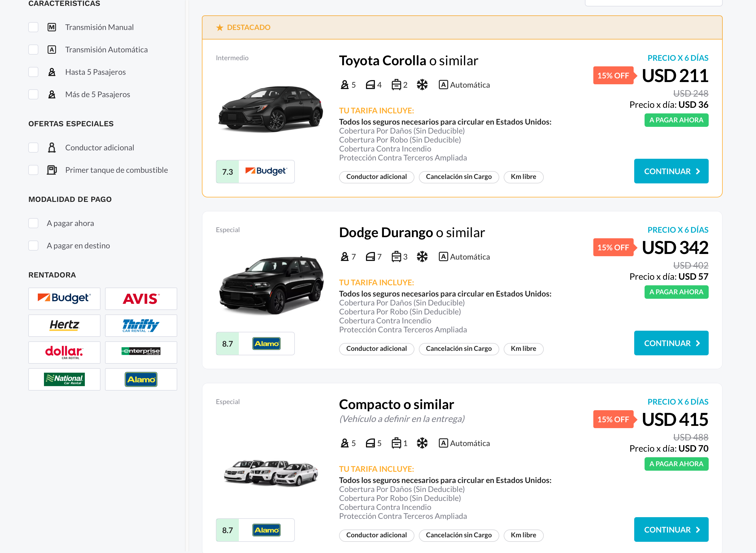Screen dimensions: 756x553
Task: Click A PAGAR AHORA badge on Dodge Durango
Action: coord(676,292)
